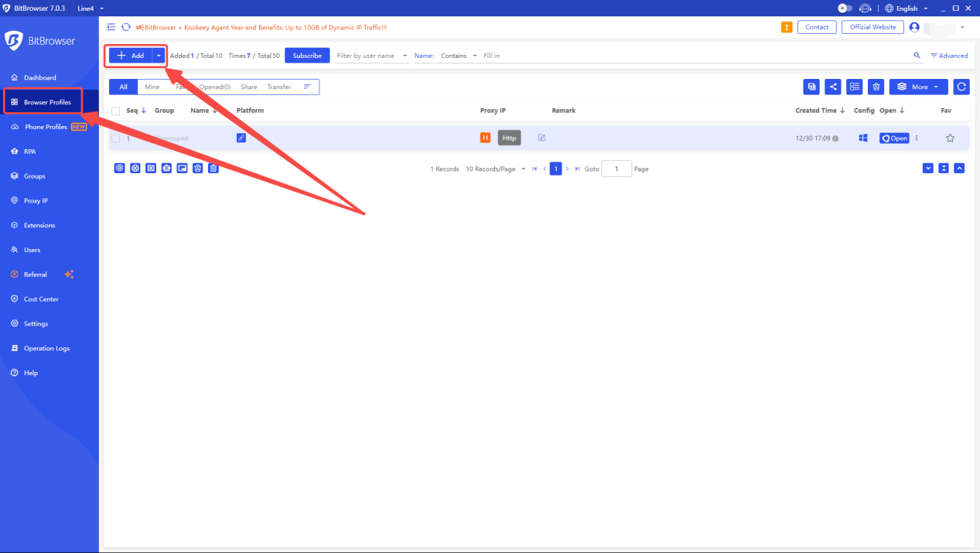Click the Open button in row 1

[x=894, y=138]
